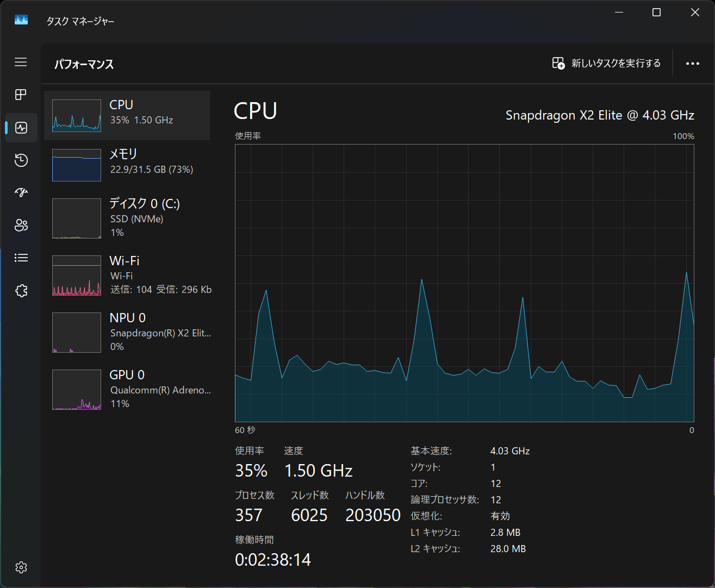Click the 稼働時間 label

[x=254, y=540]
